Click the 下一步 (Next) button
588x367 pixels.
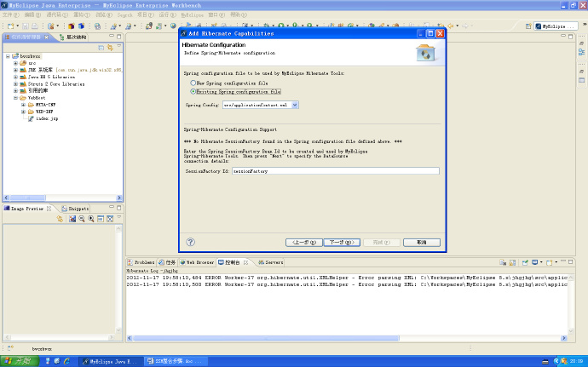pyautogui.click(x=342, y=243)
